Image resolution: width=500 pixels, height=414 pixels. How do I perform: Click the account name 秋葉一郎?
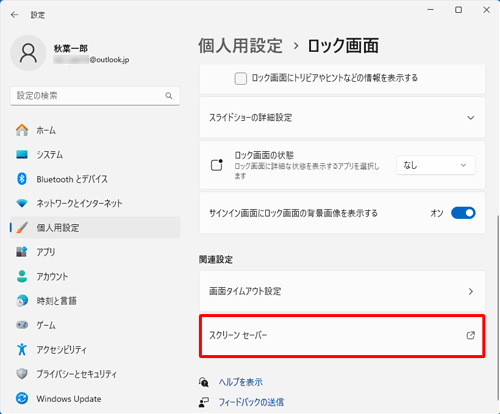tap(71, 49)
